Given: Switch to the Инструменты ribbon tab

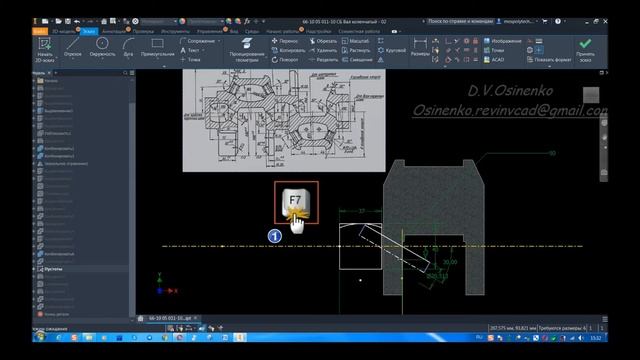Looking at the screenshot, I should [175, 31].
